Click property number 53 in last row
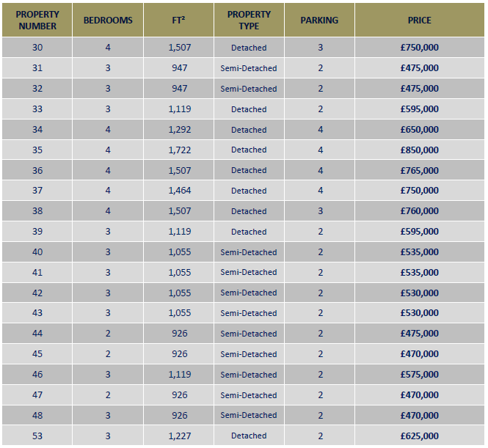This screenshot has width=488, height=448. [x=37, y=436]
